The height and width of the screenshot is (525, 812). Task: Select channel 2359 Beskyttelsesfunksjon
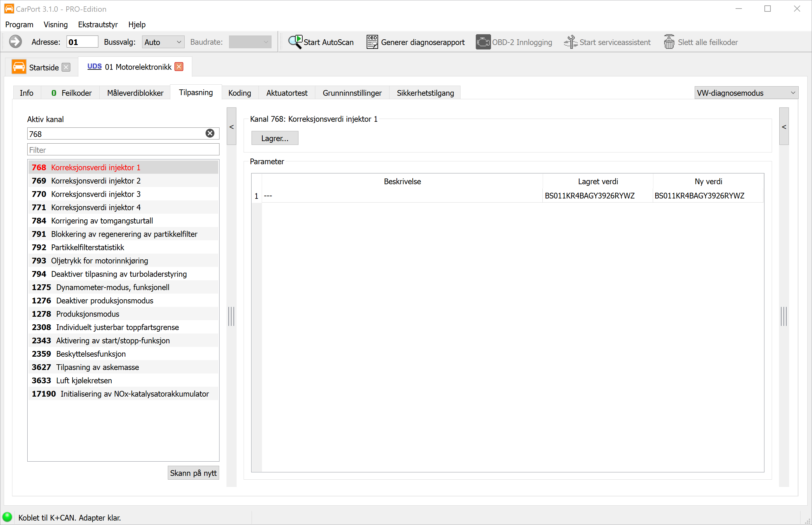tap(123, 353)
